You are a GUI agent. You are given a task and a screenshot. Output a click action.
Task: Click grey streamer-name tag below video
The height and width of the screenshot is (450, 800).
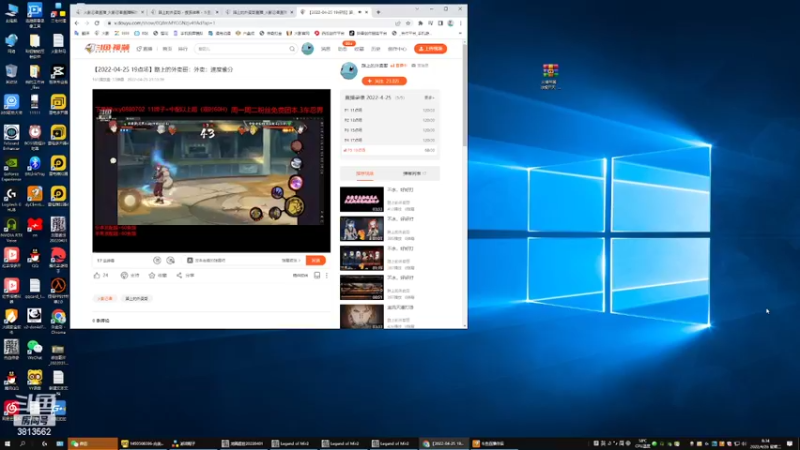(136, 298)
